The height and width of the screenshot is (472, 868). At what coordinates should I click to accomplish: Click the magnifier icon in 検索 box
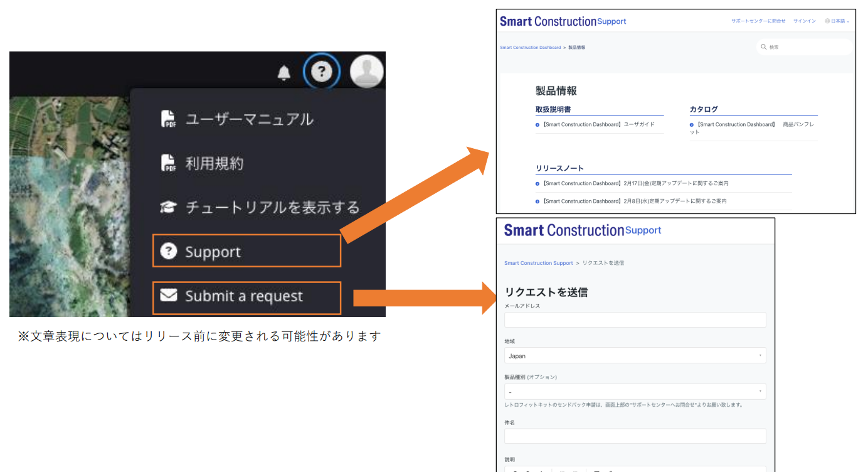point(764,47)
